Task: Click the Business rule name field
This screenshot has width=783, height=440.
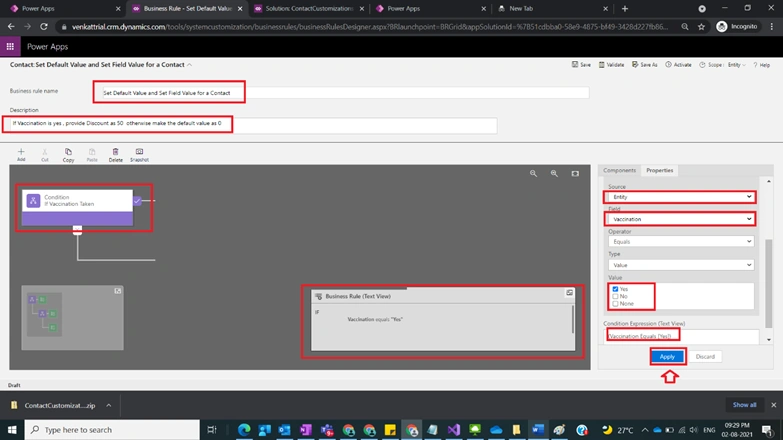Action: coord(345,93)
